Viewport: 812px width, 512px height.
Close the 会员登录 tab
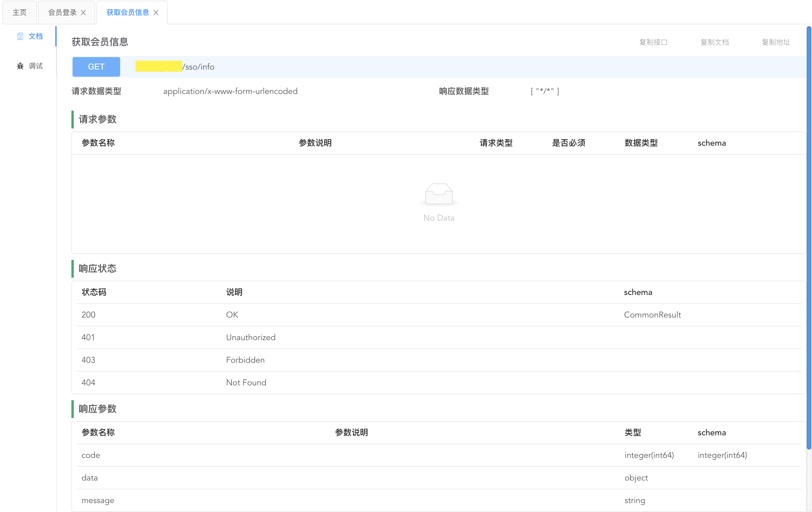point(83,12)
